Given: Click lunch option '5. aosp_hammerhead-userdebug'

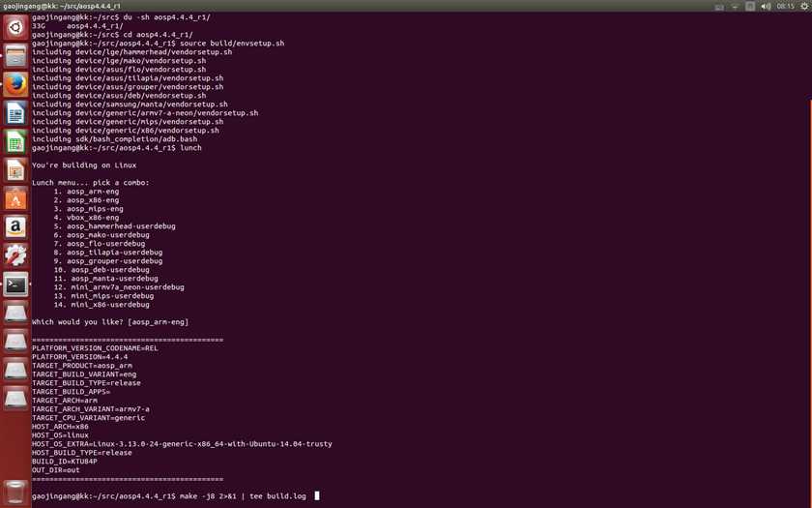Looking at the screenshot, I should (115, 226).
